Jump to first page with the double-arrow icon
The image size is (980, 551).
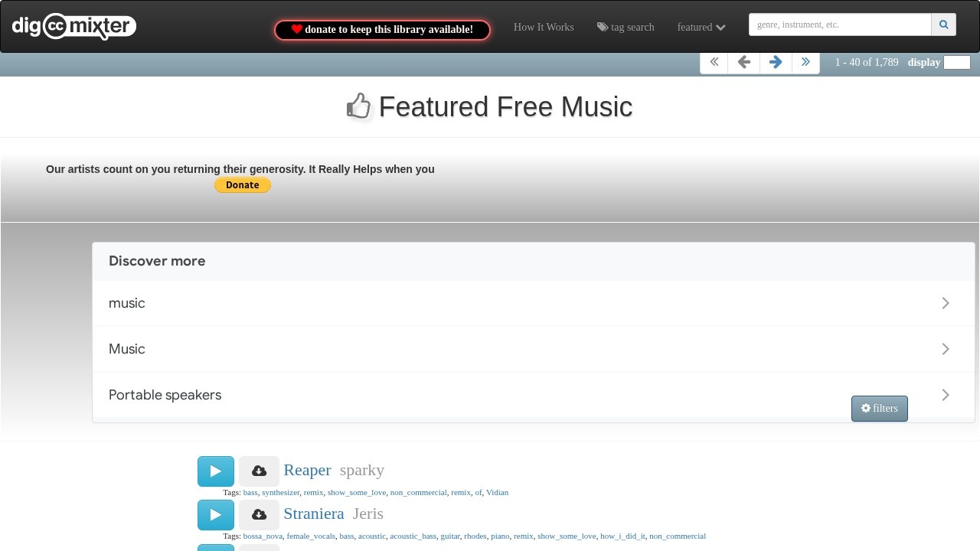tap(713, 62)
